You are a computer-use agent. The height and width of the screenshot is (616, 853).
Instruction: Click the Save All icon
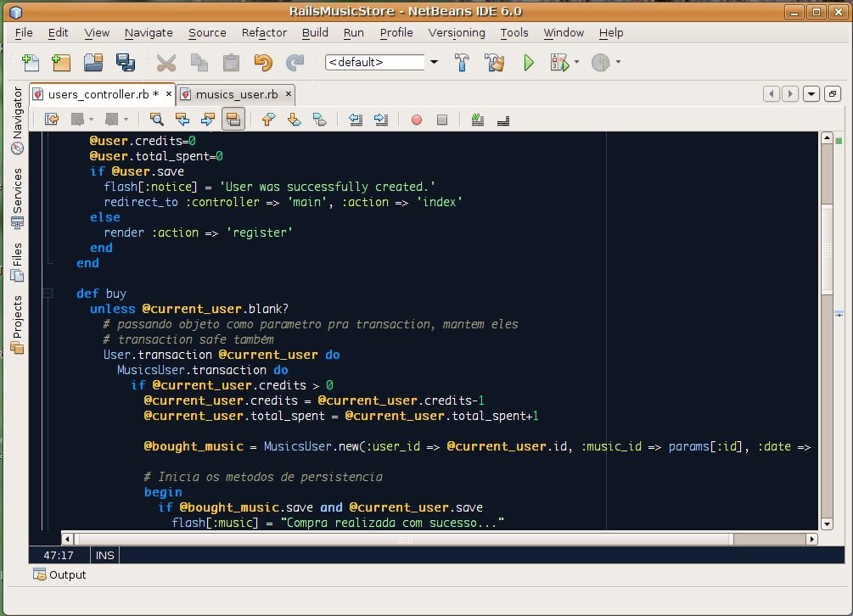[x=126, y=63]
